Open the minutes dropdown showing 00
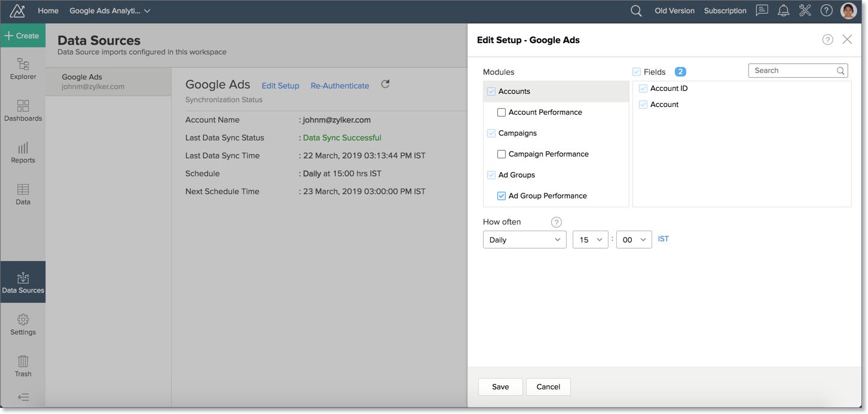The height and width of the screenshot is (414, 868). [634, 240]
